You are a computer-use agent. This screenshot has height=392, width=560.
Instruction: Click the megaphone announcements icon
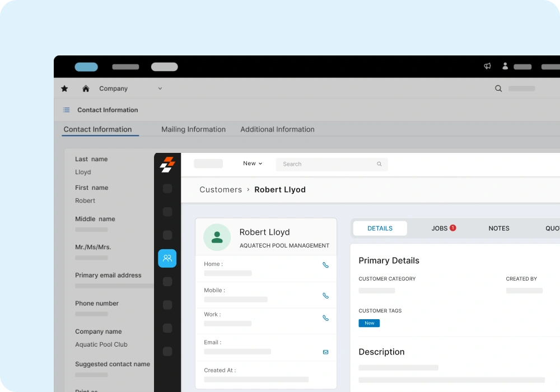487,66
